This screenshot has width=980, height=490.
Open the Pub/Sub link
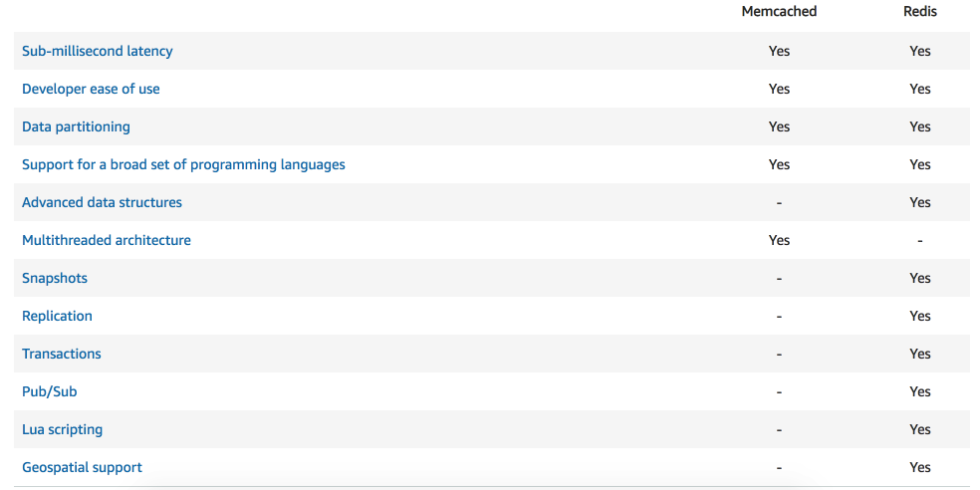[x=50, y=391]
